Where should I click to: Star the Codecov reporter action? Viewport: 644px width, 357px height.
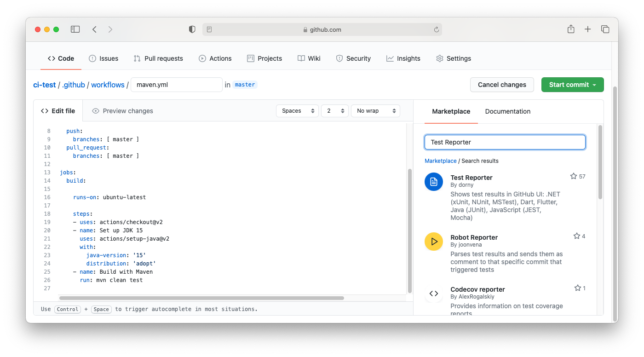click(578, 288)
